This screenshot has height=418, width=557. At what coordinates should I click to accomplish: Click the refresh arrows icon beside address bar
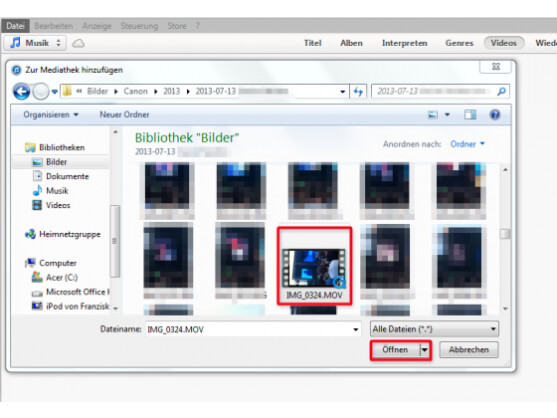[x=358, y=92]
